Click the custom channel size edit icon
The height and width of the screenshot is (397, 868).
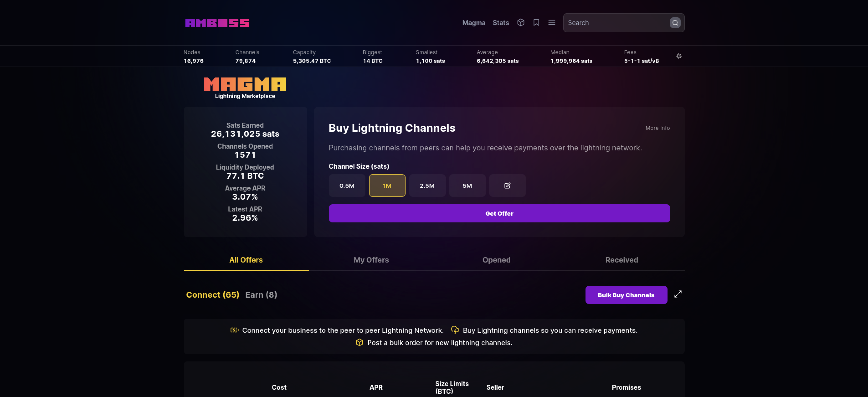[507, 186]
